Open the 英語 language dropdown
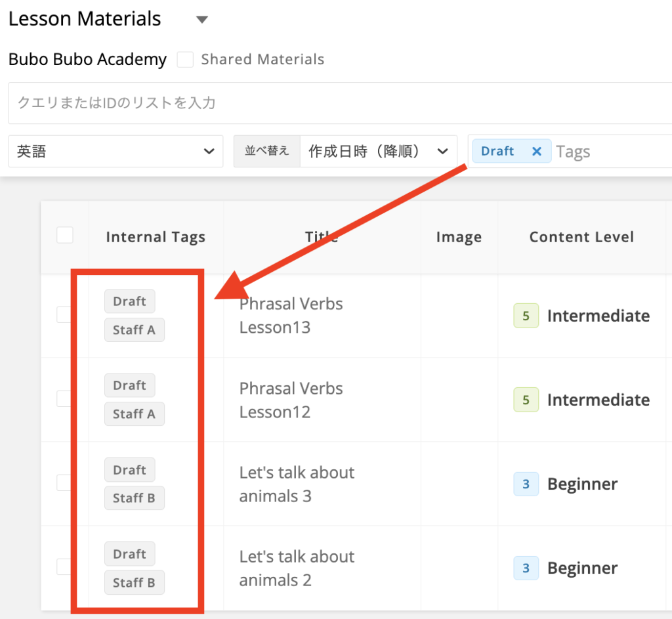 (115, 152)
